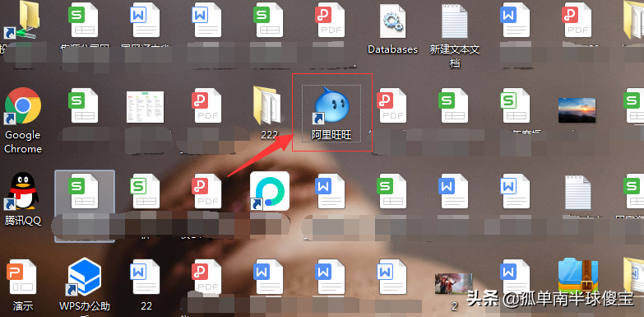Select the 新建文本文档 text file
The height and width of the screenshot is (317, 644).
[454, 21]
